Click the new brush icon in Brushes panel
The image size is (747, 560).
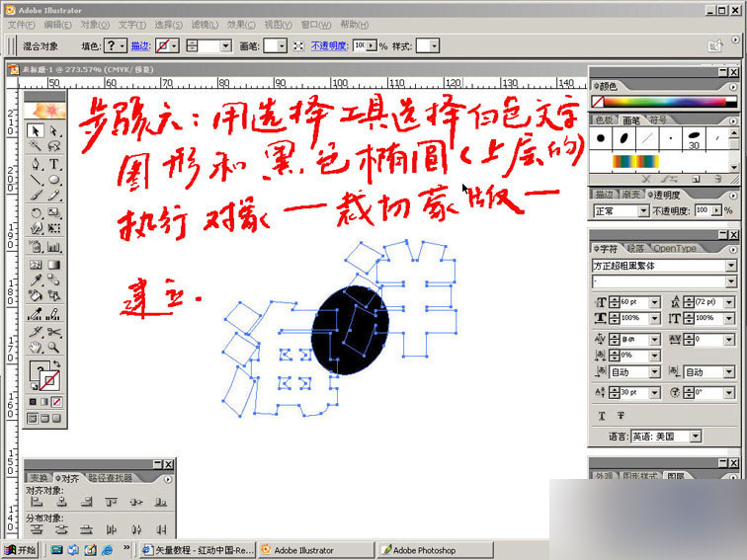[696, 180]
